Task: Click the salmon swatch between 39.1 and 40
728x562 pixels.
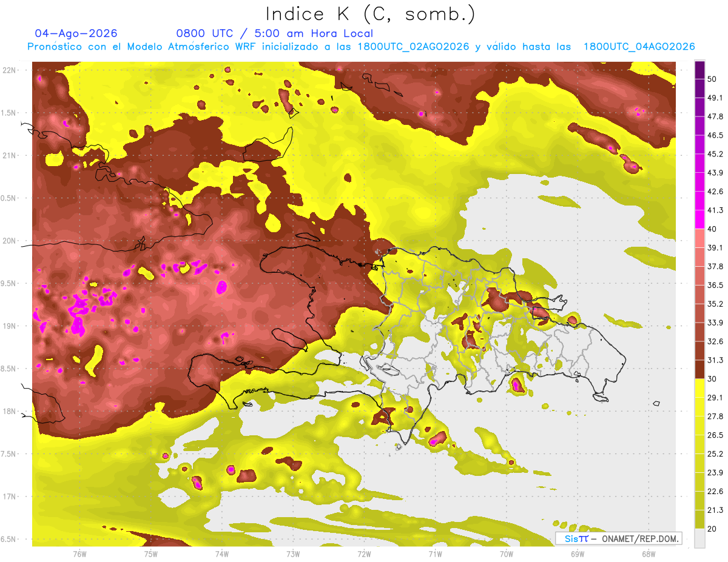Action: coord(699,238)
